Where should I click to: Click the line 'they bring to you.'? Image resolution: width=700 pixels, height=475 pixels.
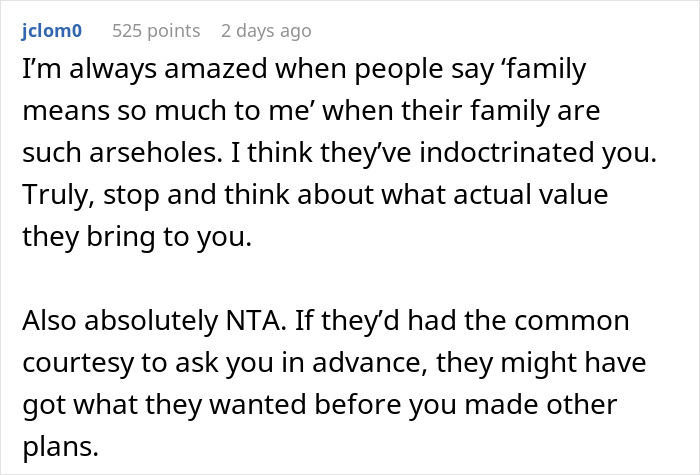(x=137, y=237)
